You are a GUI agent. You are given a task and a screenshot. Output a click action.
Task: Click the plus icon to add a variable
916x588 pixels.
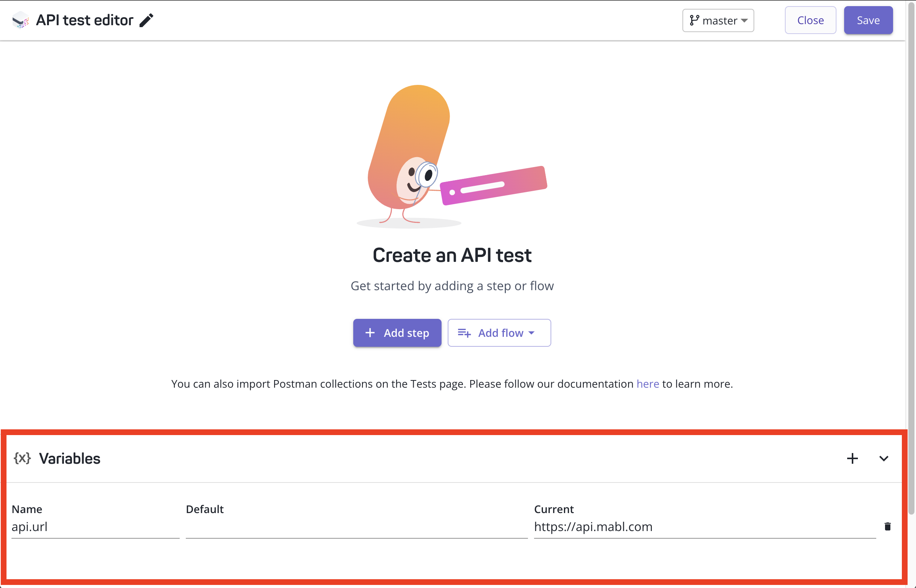852,458
